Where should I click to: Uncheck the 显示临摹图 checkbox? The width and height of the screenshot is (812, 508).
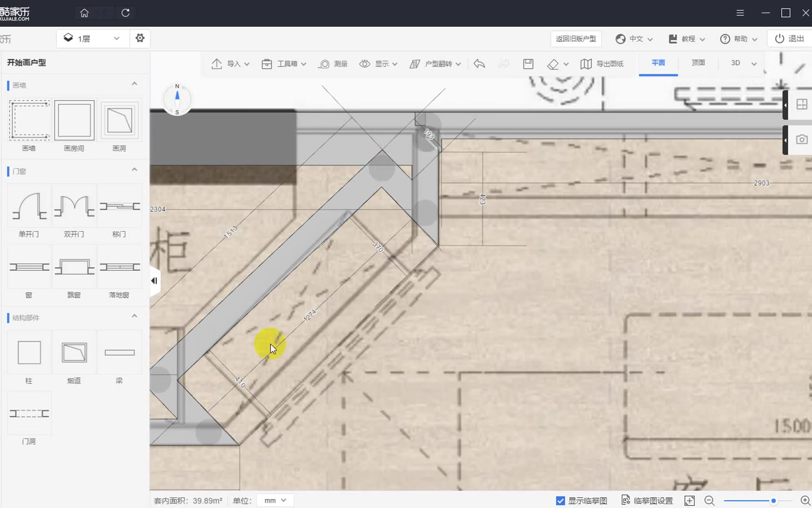pyautogui.click(x=560, y=501)
